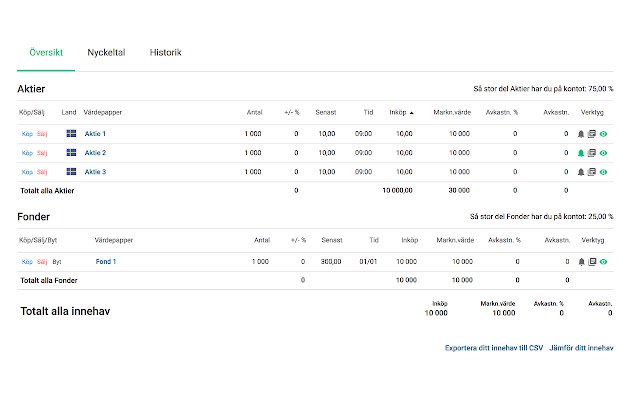The image size is (640, 400).
Task: Select the Totalt alla Aktier row label
Action: pyautogui.click(x=47, y=191)
